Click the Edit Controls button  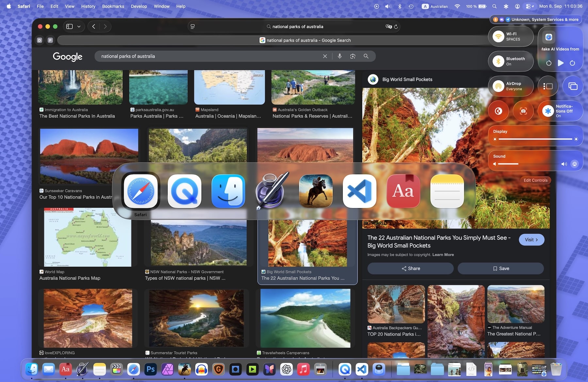click(x=535, y=180)
